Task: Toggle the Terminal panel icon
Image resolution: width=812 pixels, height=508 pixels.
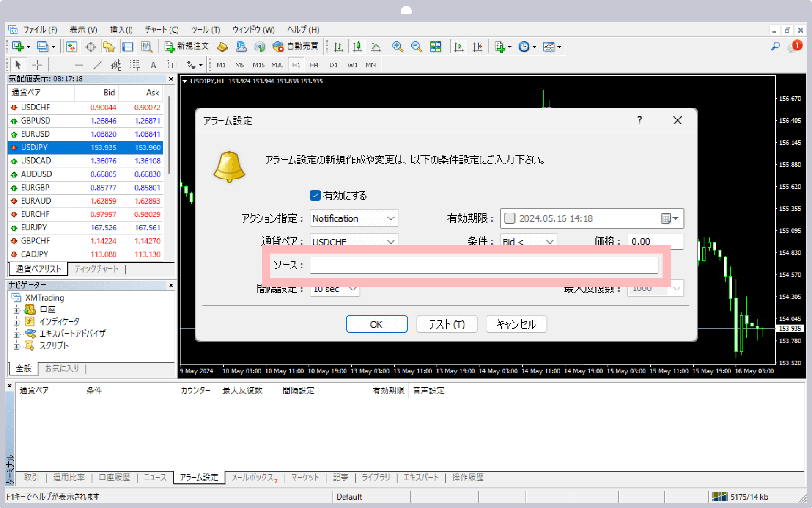Action: pyautogui.click(x=127, y=47)
